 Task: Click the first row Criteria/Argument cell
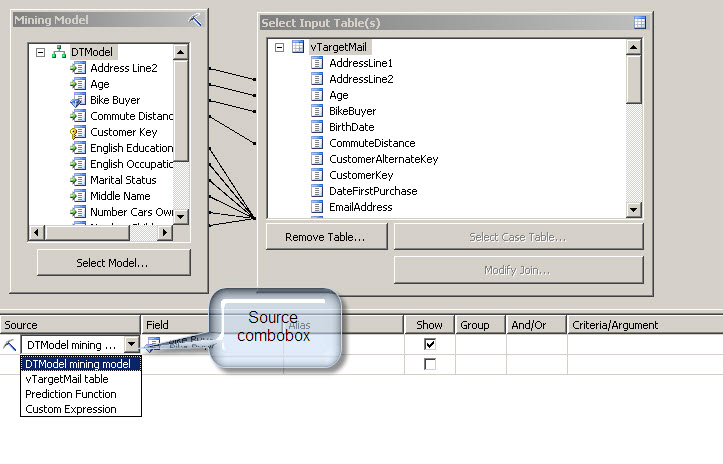(x=645, y=345)
